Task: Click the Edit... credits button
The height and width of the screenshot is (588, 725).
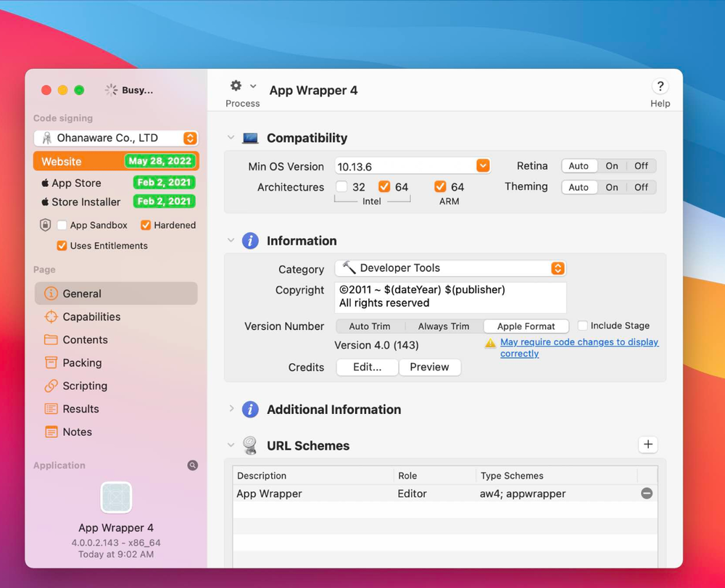Action: (x=367, y=367)
